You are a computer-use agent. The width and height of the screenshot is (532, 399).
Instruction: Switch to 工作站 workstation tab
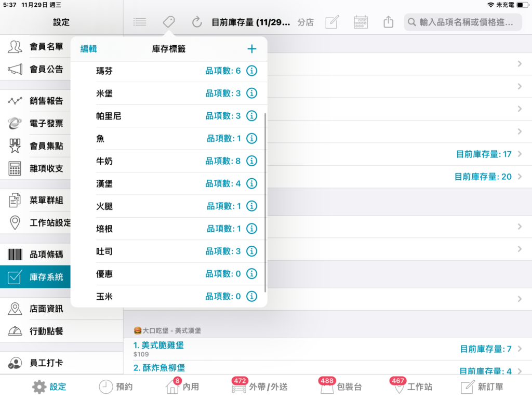[x=411, y=386]
